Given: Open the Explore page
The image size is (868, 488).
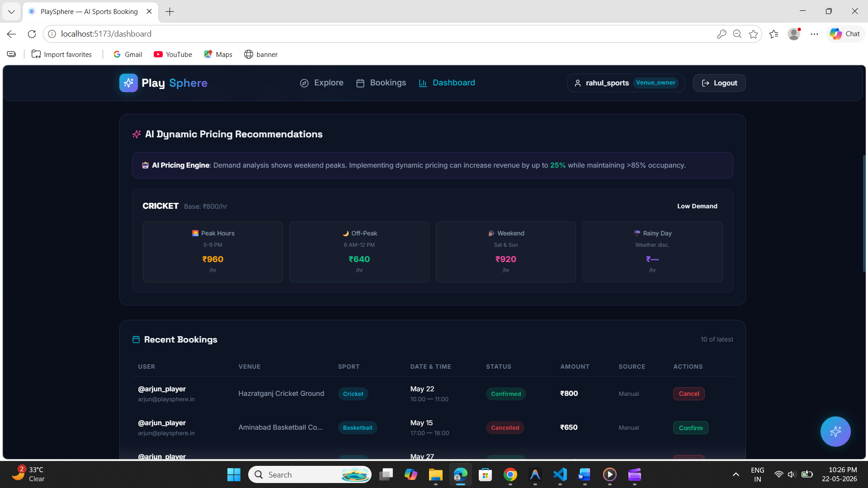Looking at the screenshot, I should [321, 83].
